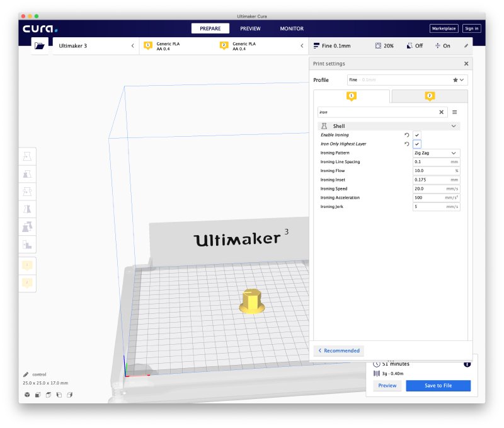Toggle the Enable Ironing checkbox
This screenshot has height=428, width=504.
tap(417, 135)
